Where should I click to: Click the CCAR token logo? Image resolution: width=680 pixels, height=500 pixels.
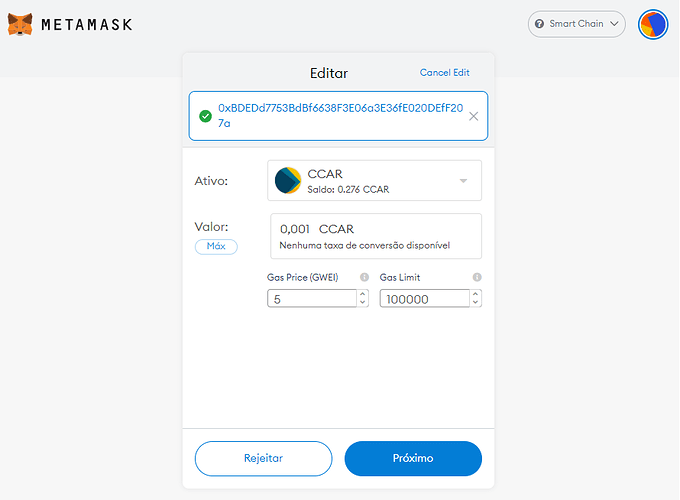pyautogui.click(x=288, y=181)
